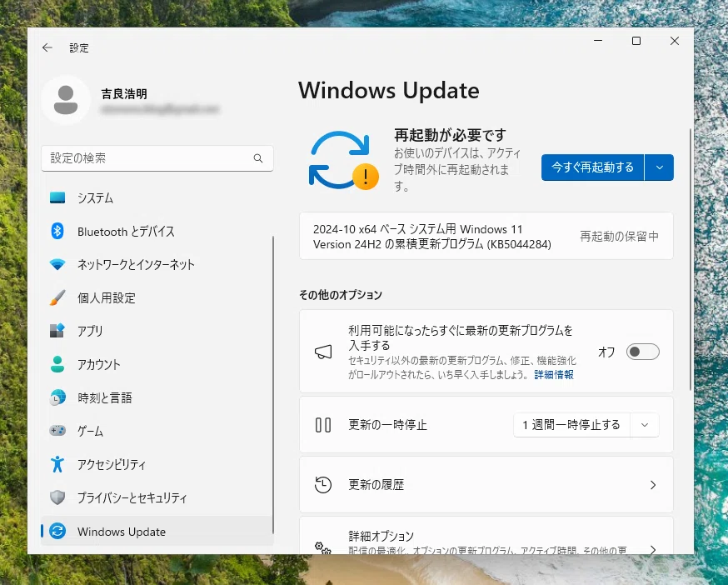Close the Settings window
728x585 pixels.
(675, 41)
